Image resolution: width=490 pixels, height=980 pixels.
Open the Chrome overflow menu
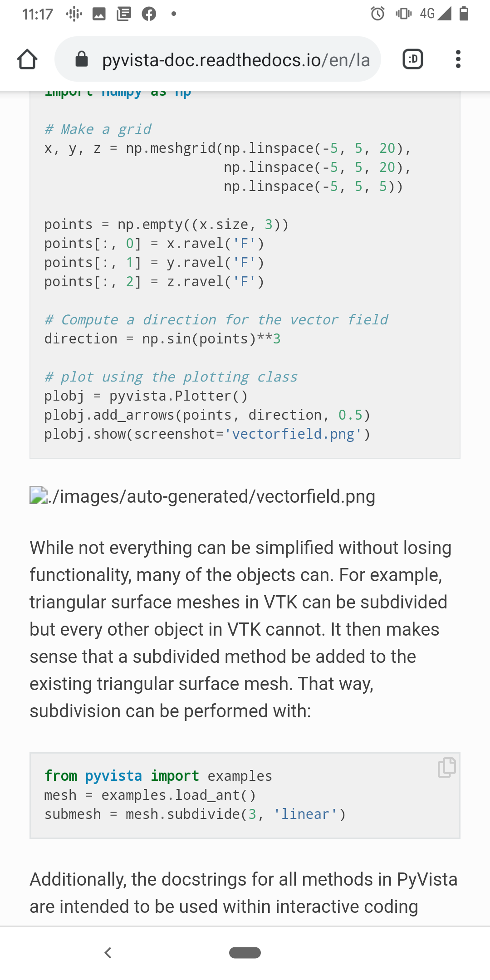(458, 59)
